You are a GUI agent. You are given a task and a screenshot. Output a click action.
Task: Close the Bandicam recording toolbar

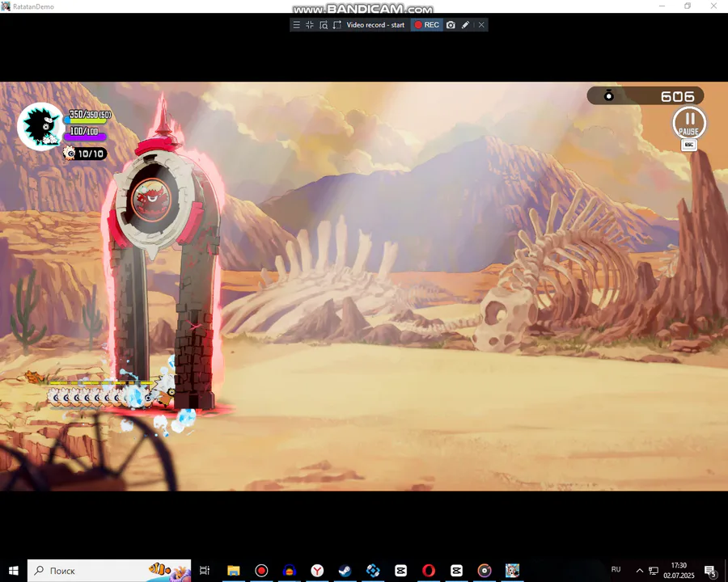point(481,25)
